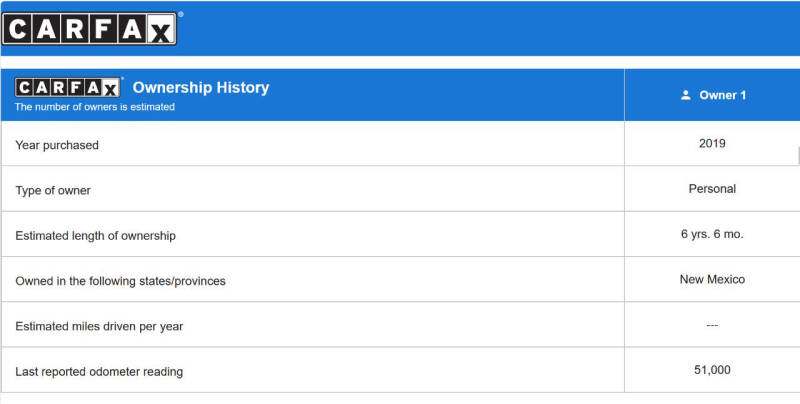Click the dashes in miles per year cell

(x=712, y=325)
